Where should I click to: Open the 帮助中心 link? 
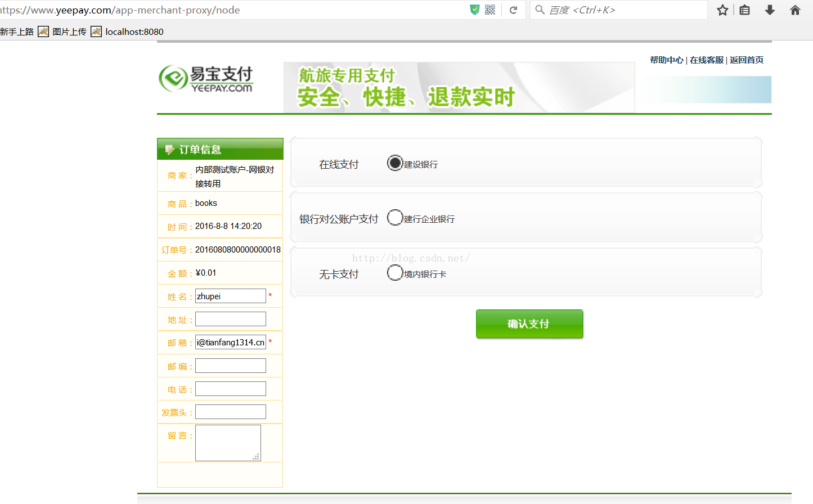667,60
